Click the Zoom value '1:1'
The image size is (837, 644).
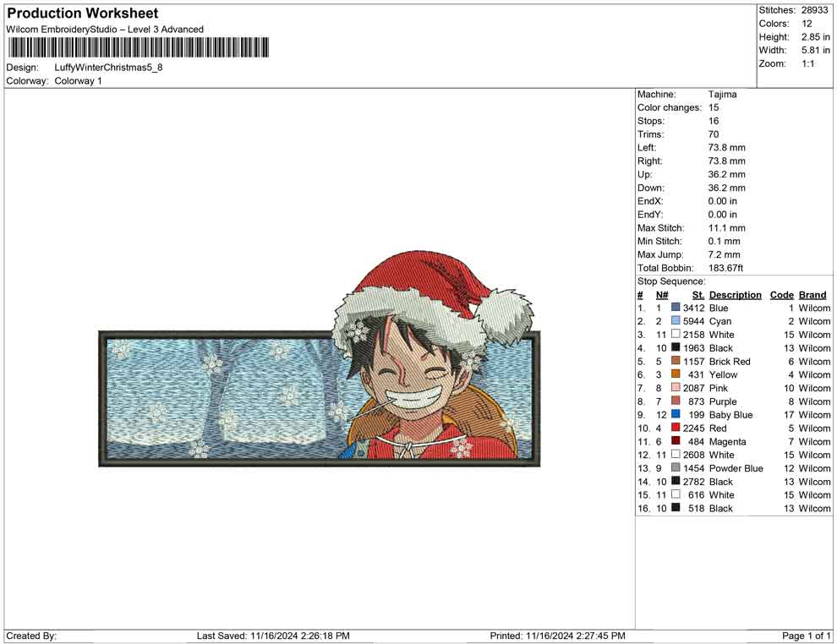tap(808, 63)
